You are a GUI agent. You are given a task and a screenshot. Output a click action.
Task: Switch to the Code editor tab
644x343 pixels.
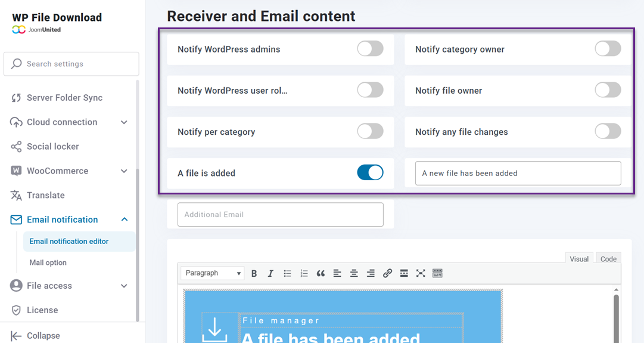click(x=608, y=259)
